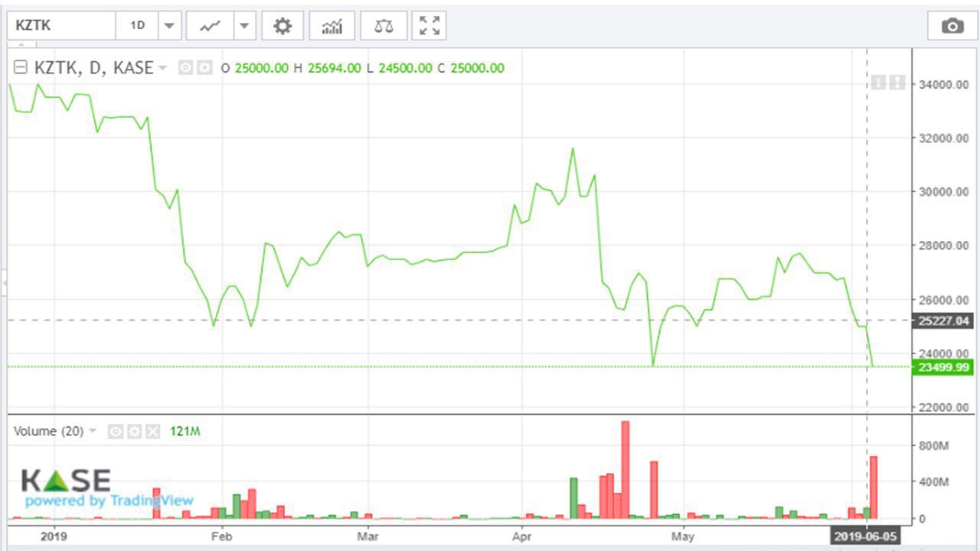Select the line chart style icon

[210, 26]
